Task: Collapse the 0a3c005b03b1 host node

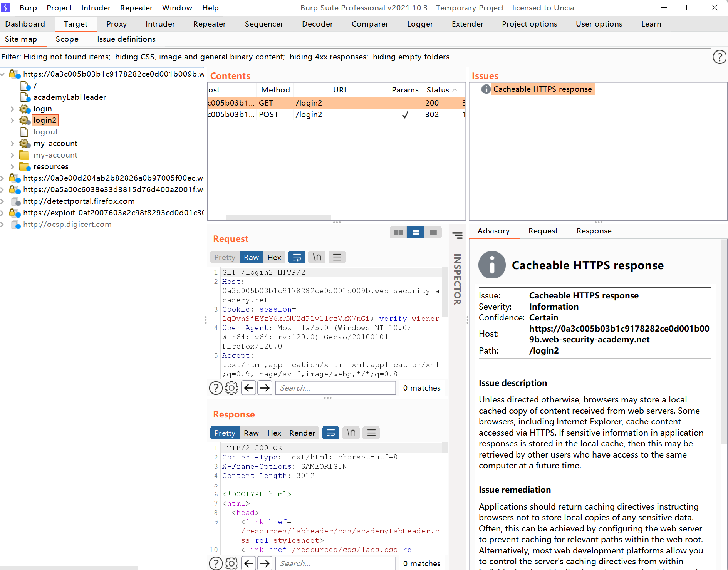Action: click(3, 74)
